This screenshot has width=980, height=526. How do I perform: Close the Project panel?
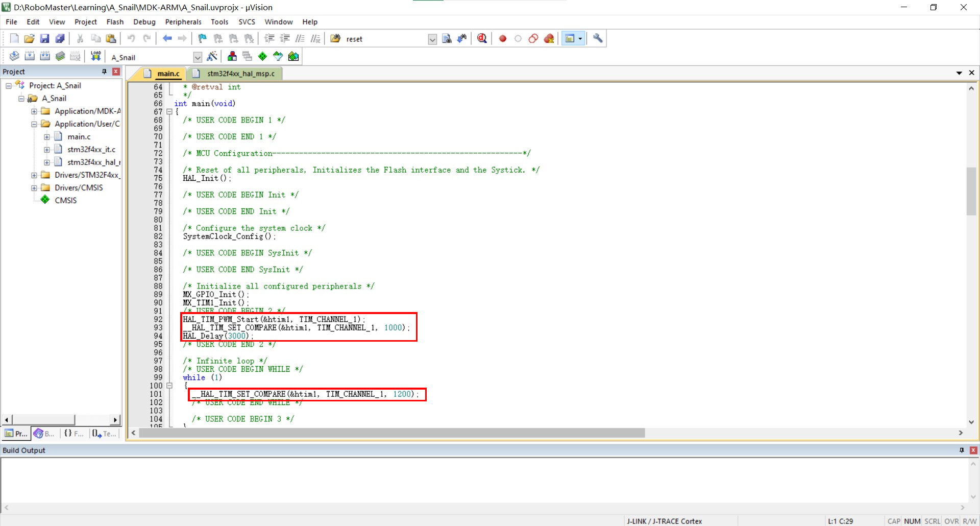[x=116, y=71]
